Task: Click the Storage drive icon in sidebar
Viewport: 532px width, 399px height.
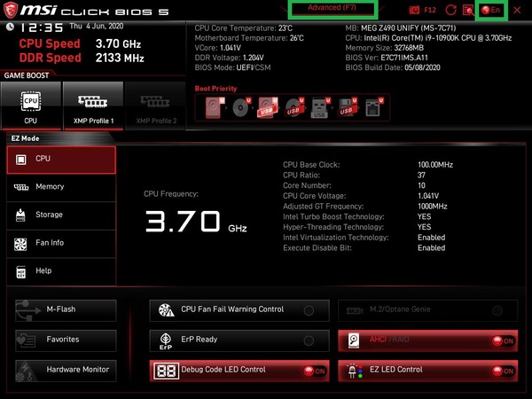Action: [20, 215]
